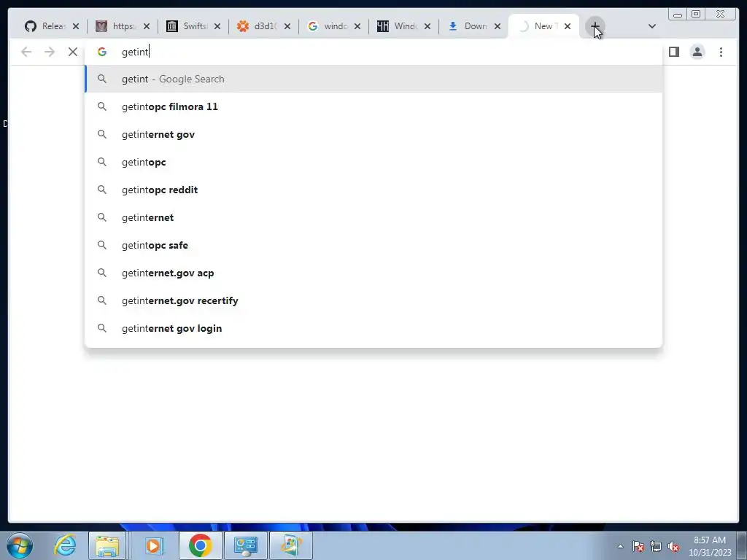Select the 'getint - Google Search' suggestion
This screenshot has height=560, width=747.
(373, 79)
